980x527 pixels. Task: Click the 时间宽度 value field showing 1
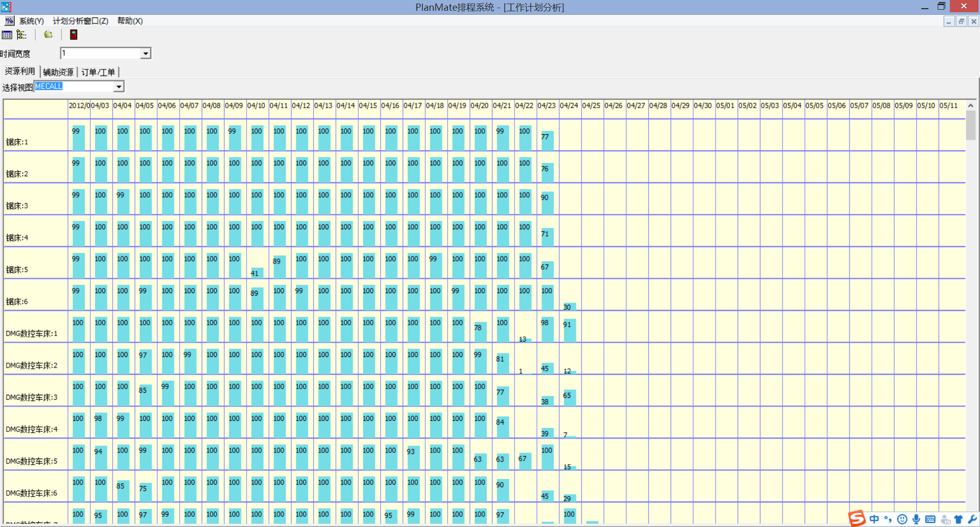click(x=101, y=53)
